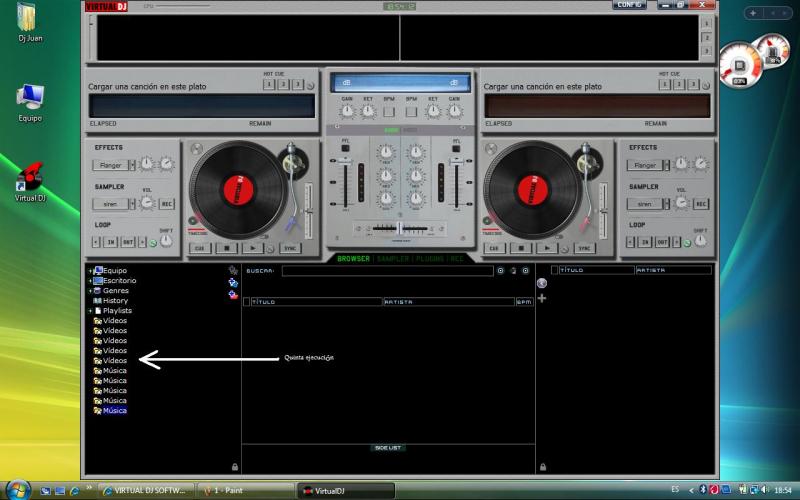Click the CUE button on left deck
This screenshot has height=500, width=800.
point(199,248)
